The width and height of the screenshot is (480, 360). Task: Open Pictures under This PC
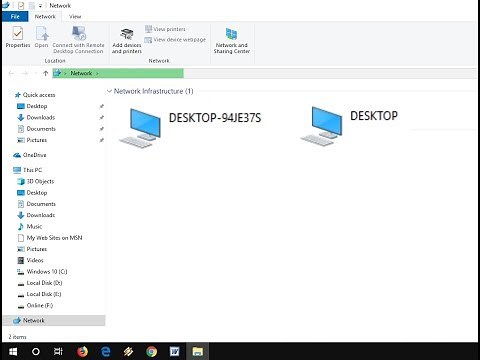point(32,249)
